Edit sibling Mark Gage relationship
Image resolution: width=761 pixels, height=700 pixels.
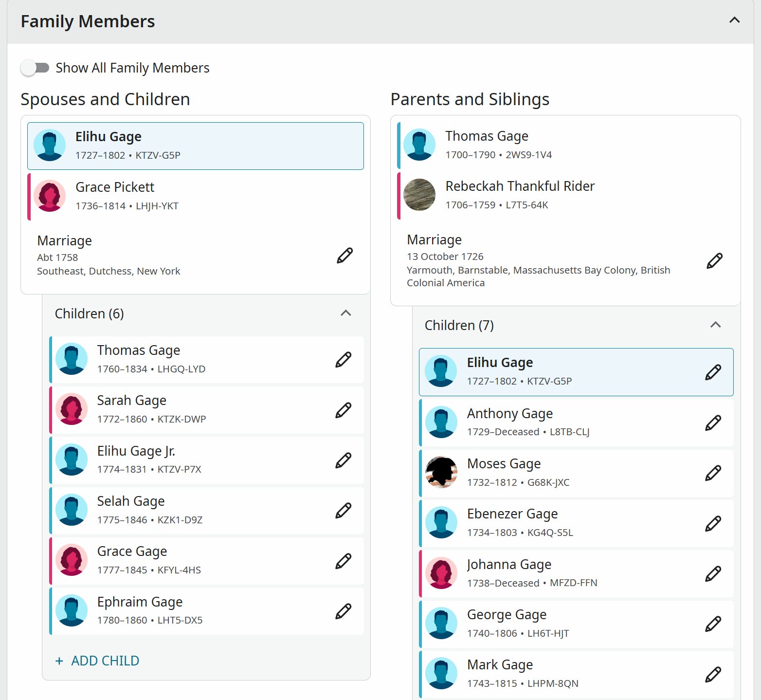[x=713, y=674]
